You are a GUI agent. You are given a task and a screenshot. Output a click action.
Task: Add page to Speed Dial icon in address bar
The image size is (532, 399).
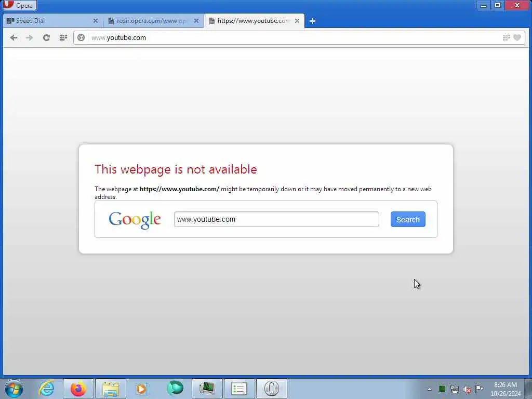click(x=506, y=37)
